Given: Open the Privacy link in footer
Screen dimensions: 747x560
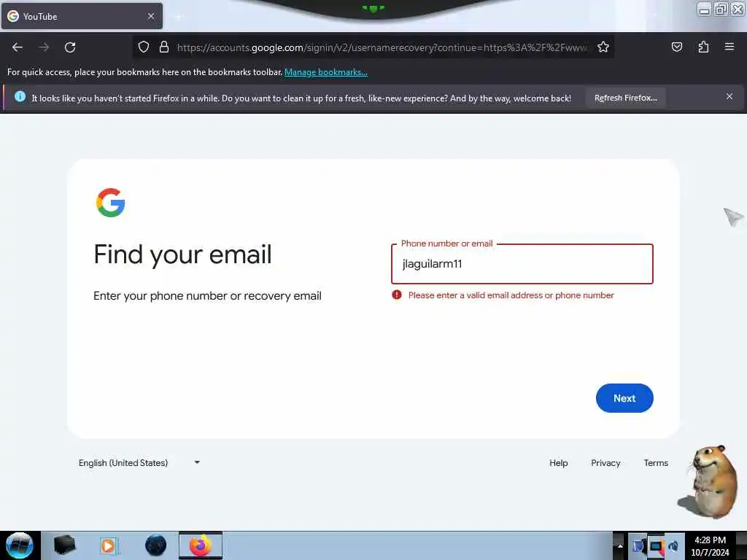Looking at the screenshot, I should click(x=605, y=463).
